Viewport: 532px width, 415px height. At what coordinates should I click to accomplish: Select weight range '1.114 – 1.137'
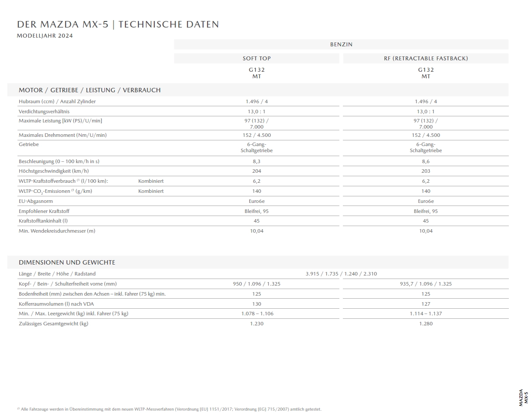point(426,314)
